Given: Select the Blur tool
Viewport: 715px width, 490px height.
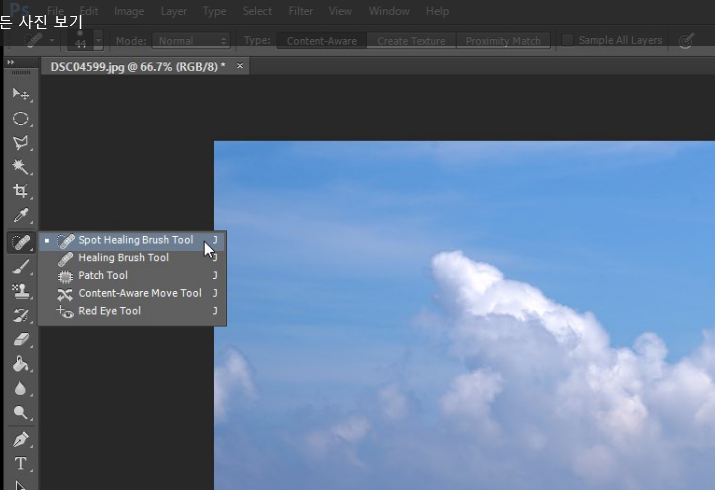Looking at the screenshot, I should click(21, 388).
